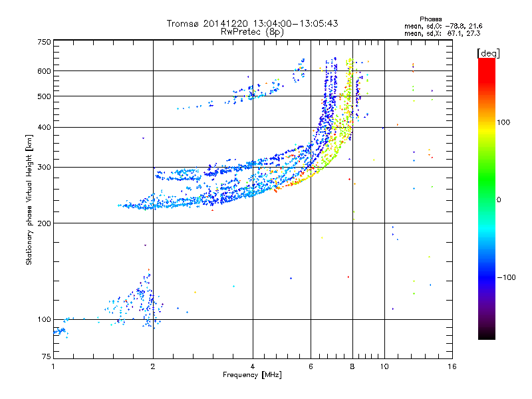Click the '[deg]' colorbar unit label

click(x=488, y=53)
